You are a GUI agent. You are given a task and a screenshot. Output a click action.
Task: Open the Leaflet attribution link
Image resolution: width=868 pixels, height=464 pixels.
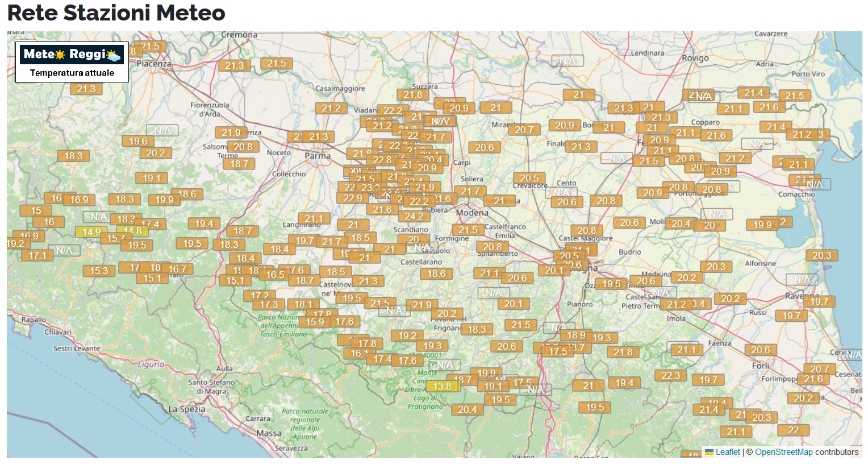[x=727, y=452]
